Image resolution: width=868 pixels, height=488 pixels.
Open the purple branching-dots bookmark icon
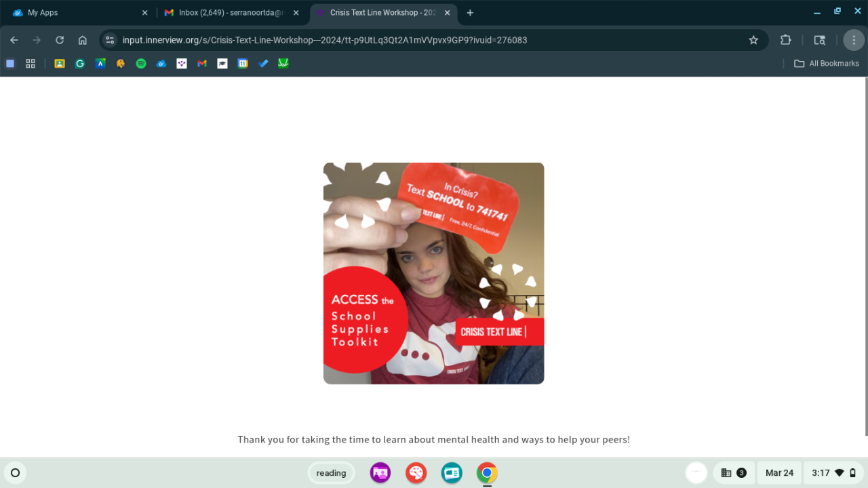point(182,64)
